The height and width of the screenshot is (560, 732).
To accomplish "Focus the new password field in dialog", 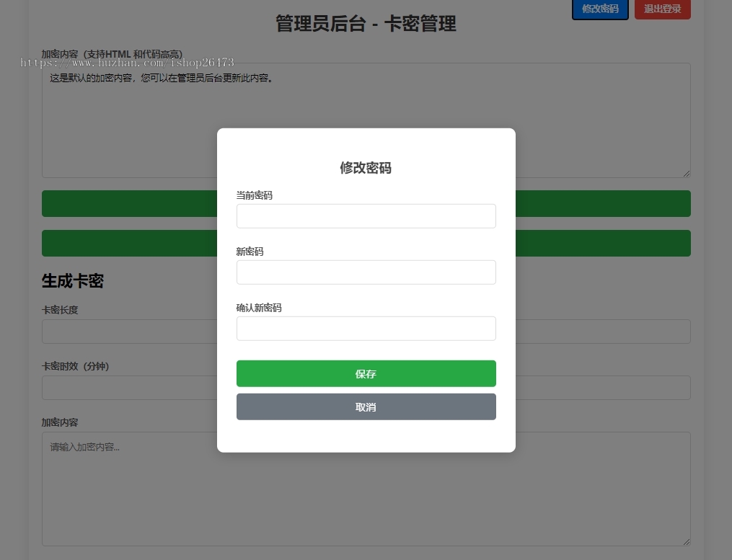I will pos(366,272).
